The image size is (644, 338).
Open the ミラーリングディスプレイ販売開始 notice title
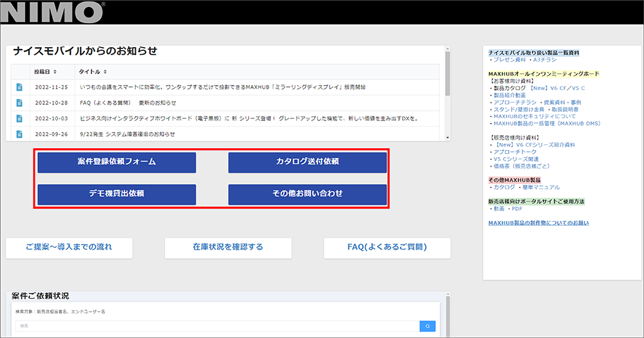[x=223, y=87]
